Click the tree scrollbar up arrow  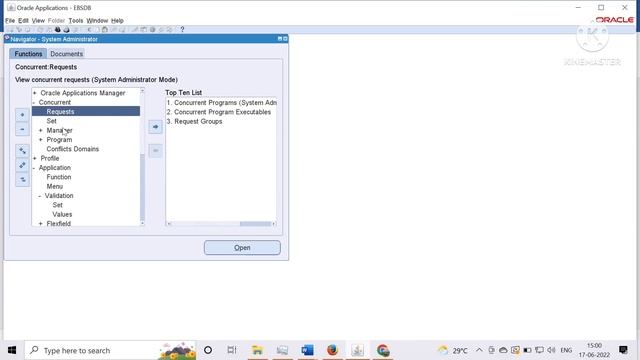pos(142,90)
